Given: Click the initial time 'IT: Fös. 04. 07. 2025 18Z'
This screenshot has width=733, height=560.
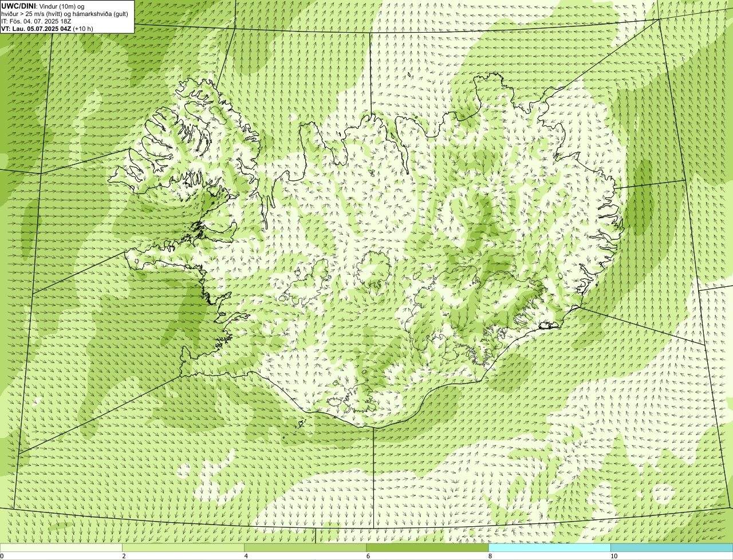Looking at the screenshot, I should (36, 21).
